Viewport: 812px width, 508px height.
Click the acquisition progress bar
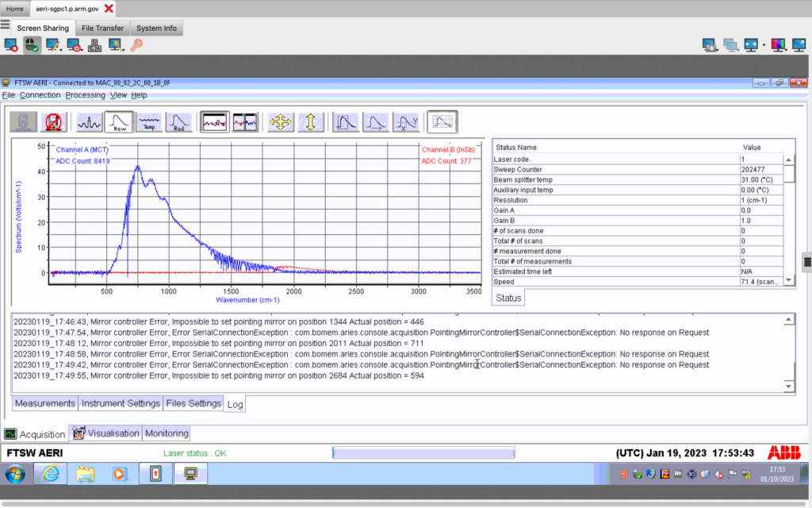click(x=423, y=453)
